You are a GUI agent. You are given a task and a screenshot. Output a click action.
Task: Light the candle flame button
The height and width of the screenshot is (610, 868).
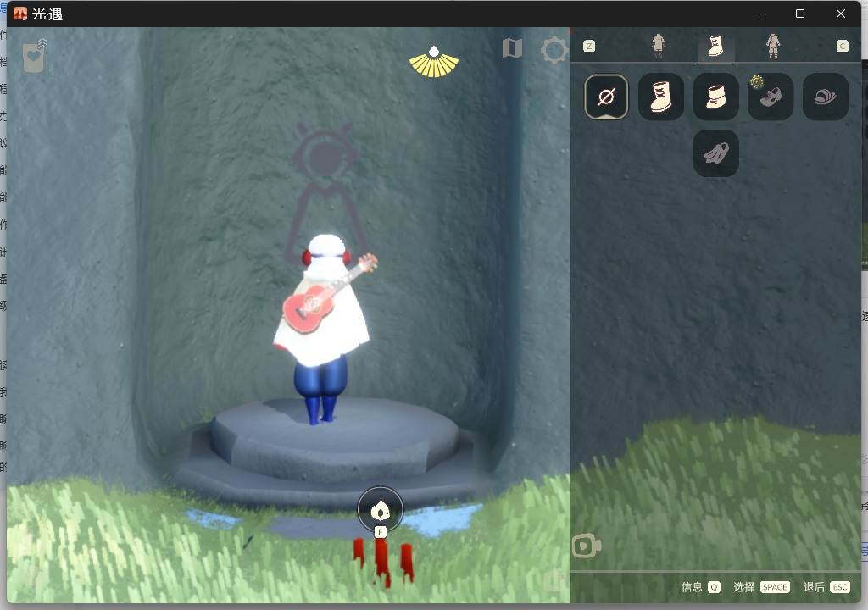(x=380, y=510)
